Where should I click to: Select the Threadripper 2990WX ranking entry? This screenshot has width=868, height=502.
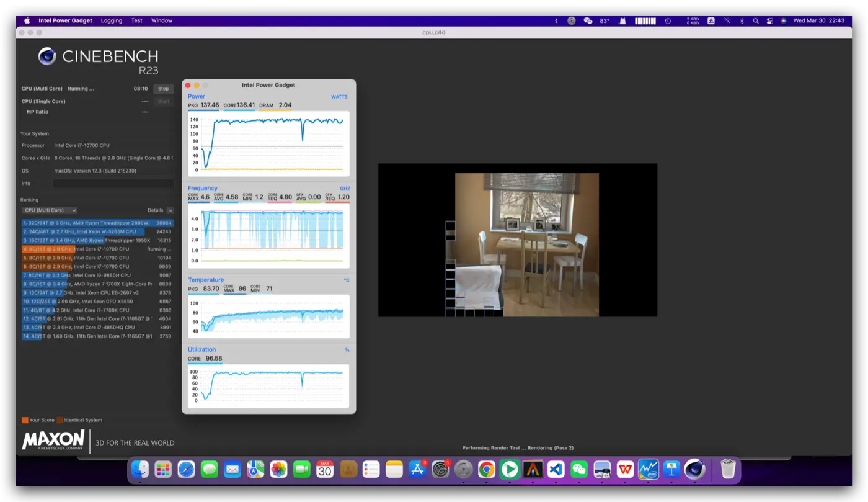pos(97,223)
